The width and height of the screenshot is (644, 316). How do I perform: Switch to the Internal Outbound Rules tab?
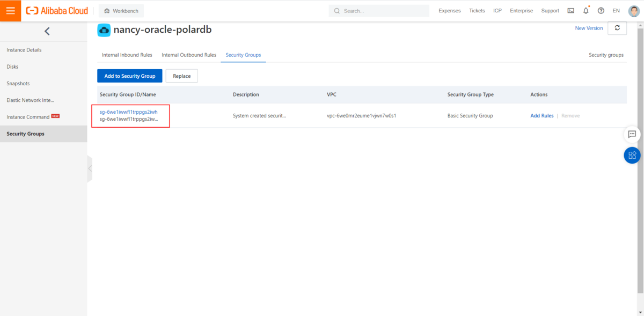click(x=189, y=55)
